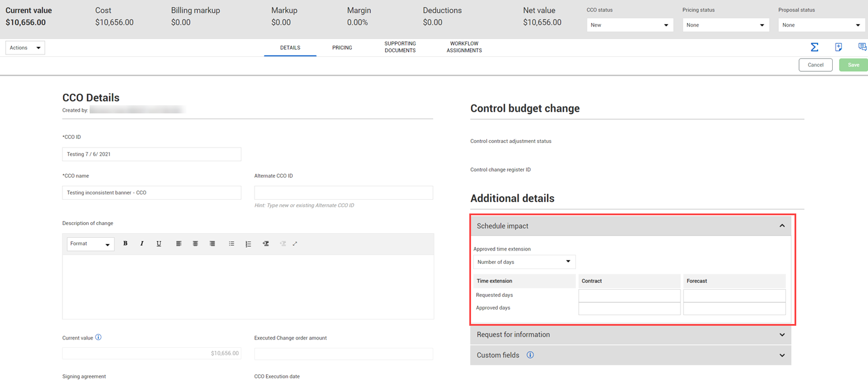Open the Approved time extension dropdown

[524, 262]
